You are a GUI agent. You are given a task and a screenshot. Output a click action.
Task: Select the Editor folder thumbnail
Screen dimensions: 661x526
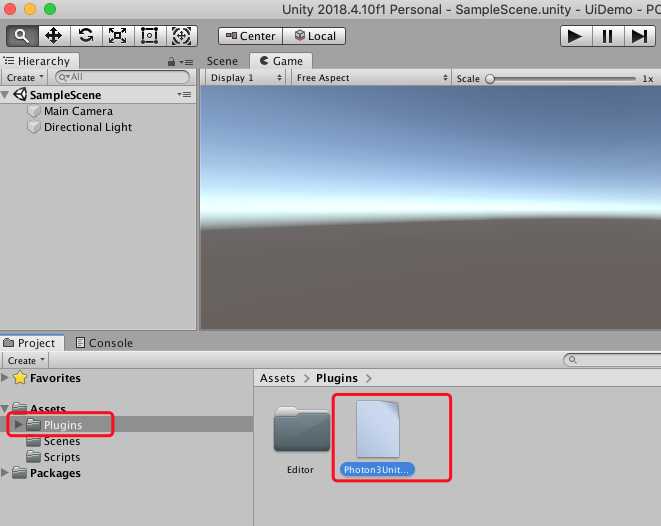(x=302, y=429)
